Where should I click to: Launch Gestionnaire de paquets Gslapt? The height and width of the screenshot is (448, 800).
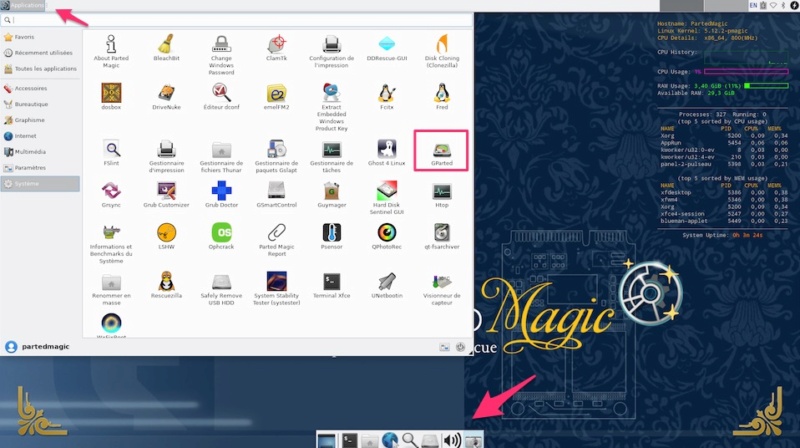tap(277, 156)
